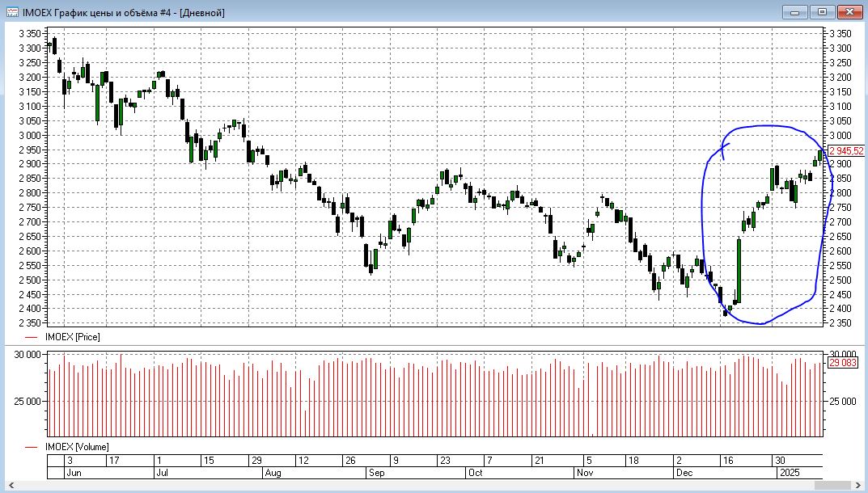The width and height of the screenshot is (868, 493).
Task: Click the 2025 year label on time axis
Action: click(x=788, y=471)
